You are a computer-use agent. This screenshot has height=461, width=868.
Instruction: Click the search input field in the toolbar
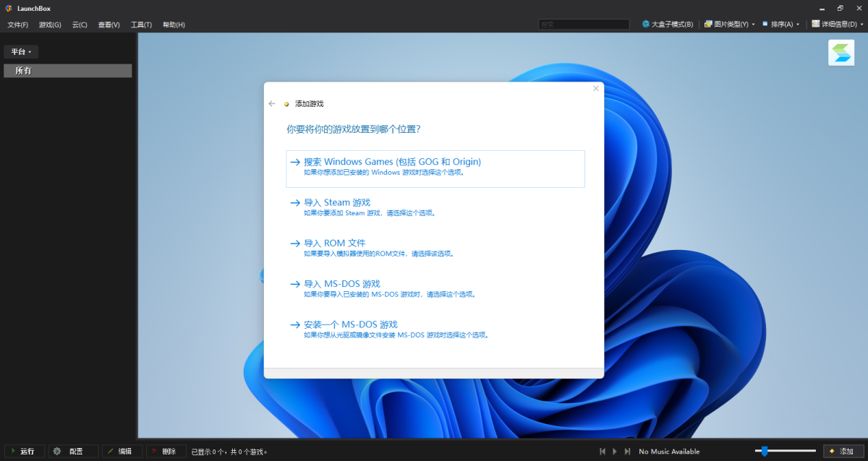click(x=584, y=25)
